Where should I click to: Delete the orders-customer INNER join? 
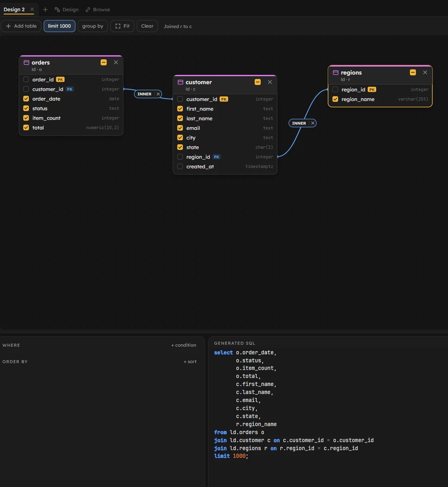tap(158, 94)
